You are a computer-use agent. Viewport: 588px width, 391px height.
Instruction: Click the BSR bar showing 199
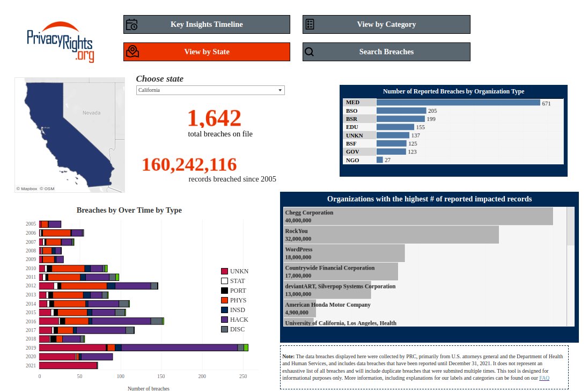401,119
